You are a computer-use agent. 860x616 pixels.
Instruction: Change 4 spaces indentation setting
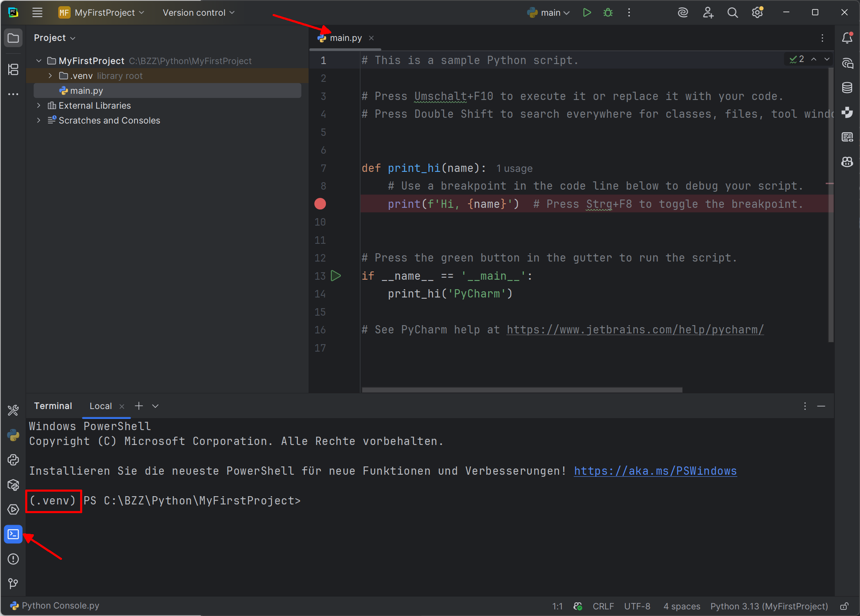pos(682,606)
